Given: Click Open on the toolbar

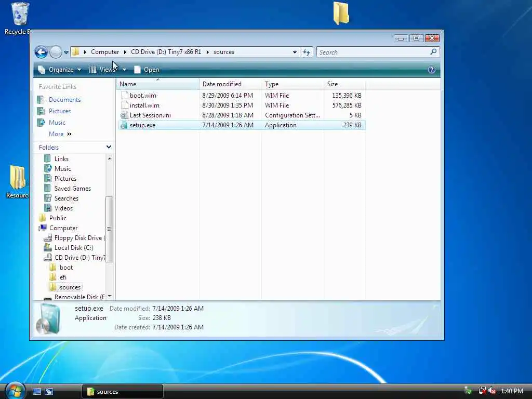Looking at the screenshot, I should (147, 70).
